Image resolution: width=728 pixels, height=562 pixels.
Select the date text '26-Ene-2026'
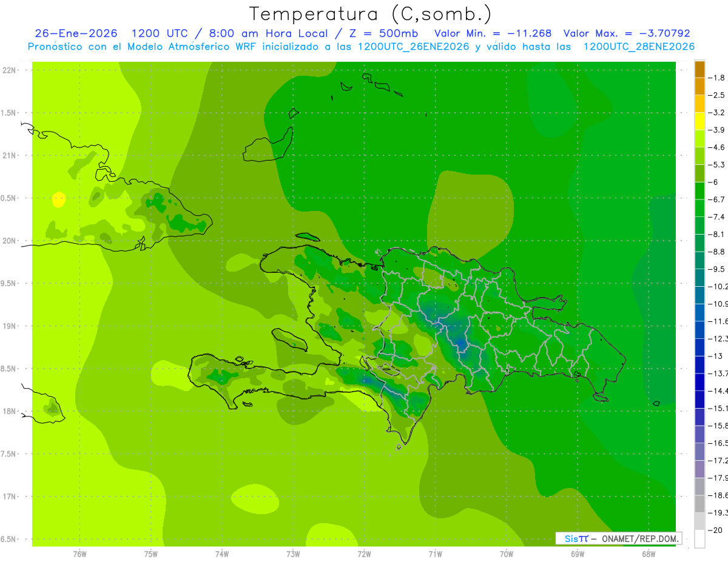coord(76,34)
